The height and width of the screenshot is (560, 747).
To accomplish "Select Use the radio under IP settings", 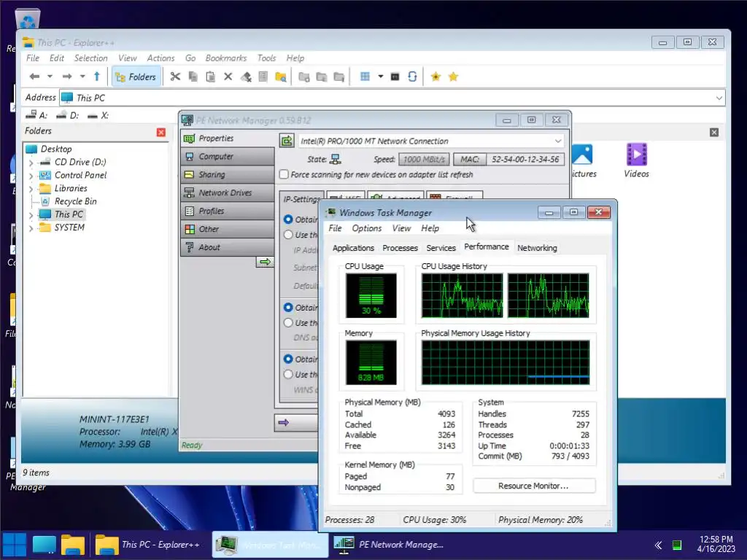I will [288, 234].
